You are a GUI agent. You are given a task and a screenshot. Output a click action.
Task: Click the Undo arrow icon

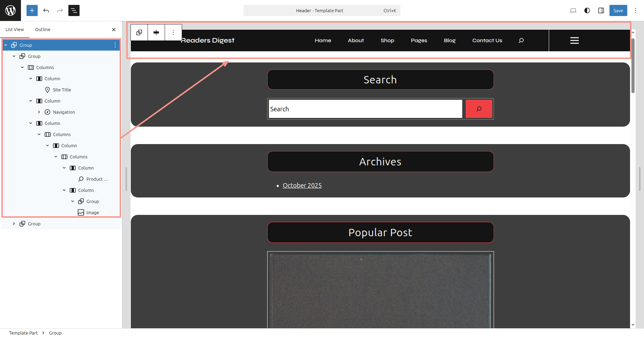tap(46, 10)
